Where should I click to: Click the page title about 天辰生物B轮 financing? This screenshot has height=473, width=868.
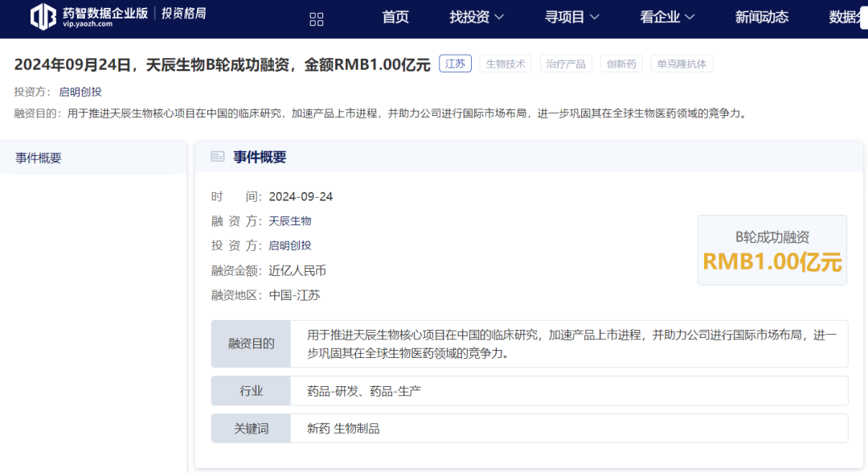222,65
